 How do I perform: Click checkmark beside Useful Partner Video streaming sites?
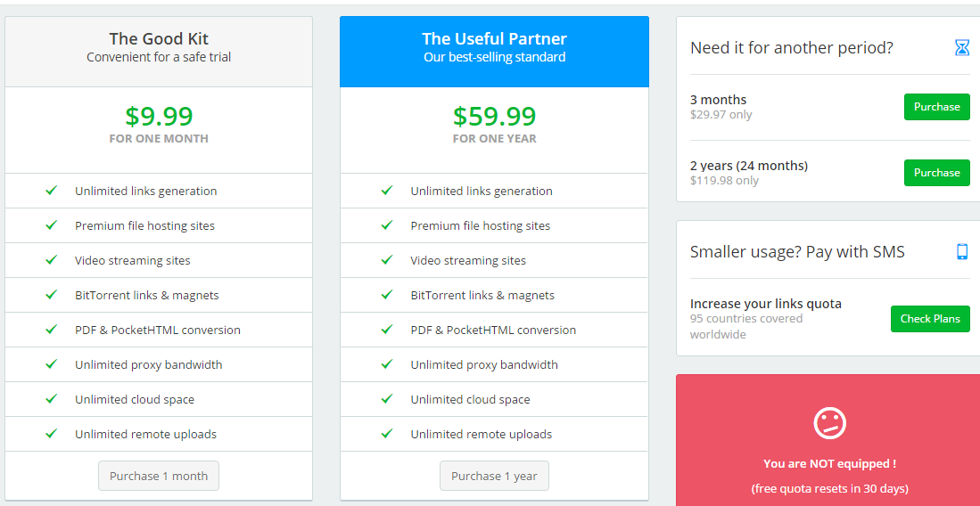pyautogui.click(x=387, y=259)
